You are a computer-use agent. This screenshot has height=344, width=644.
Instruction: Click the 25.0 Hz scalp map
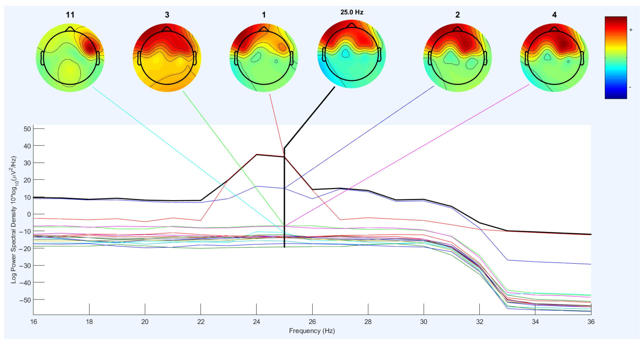[x=351, y=54]
